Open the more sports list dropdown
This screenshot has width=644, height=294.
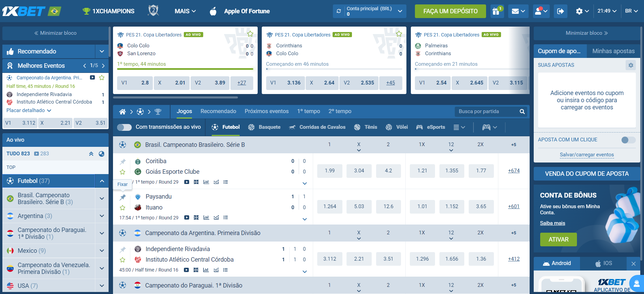(x=459, y=127)
